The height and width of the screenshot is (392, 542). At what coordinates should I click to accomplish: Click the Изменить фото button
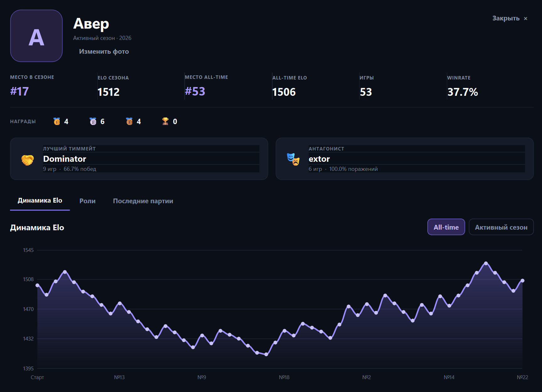tap(104, 52)
